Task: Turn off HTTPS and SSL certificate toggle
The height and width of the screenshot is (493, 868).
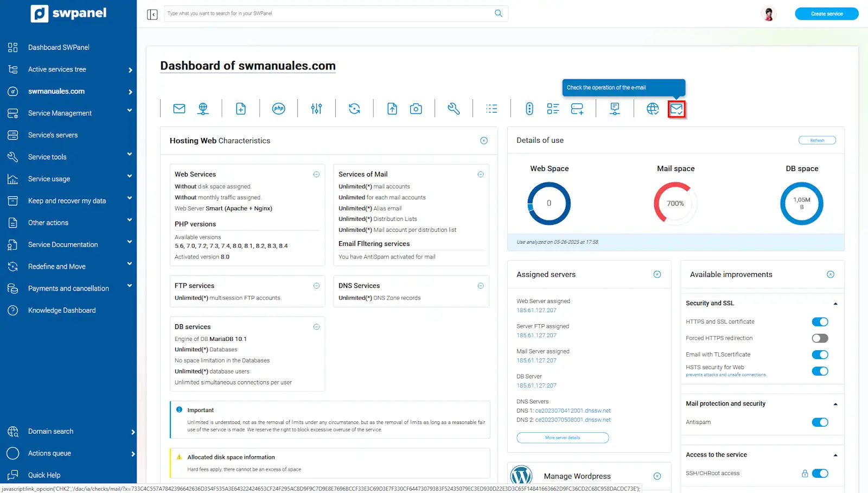Action: pos(820,322)
